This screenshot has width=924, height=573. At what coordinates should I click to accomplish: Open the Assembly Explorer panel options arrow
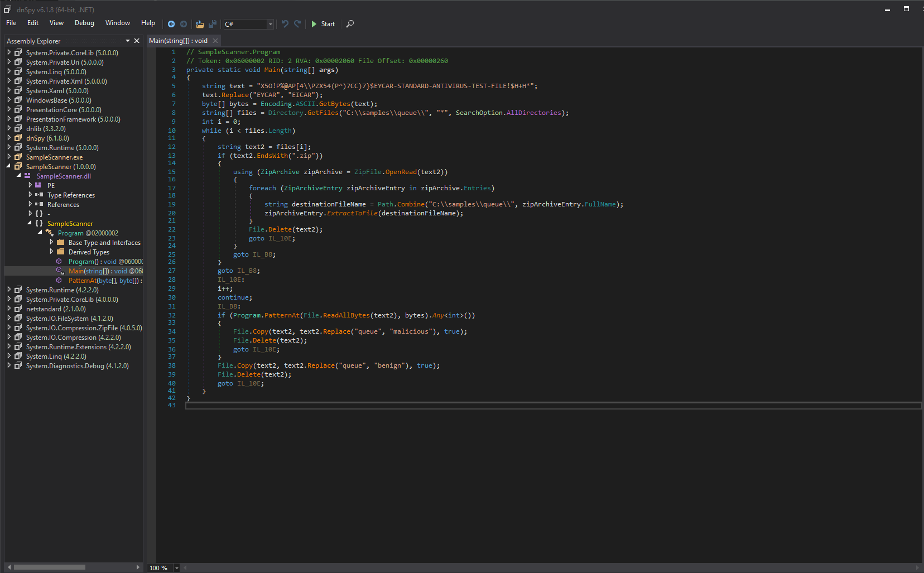click(x=128, y=41)
